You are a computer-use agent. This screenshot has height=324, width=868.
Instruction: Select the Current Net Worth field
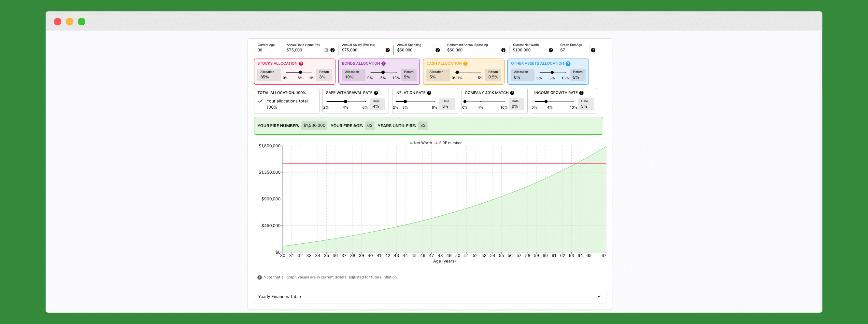tap(528, 50)
